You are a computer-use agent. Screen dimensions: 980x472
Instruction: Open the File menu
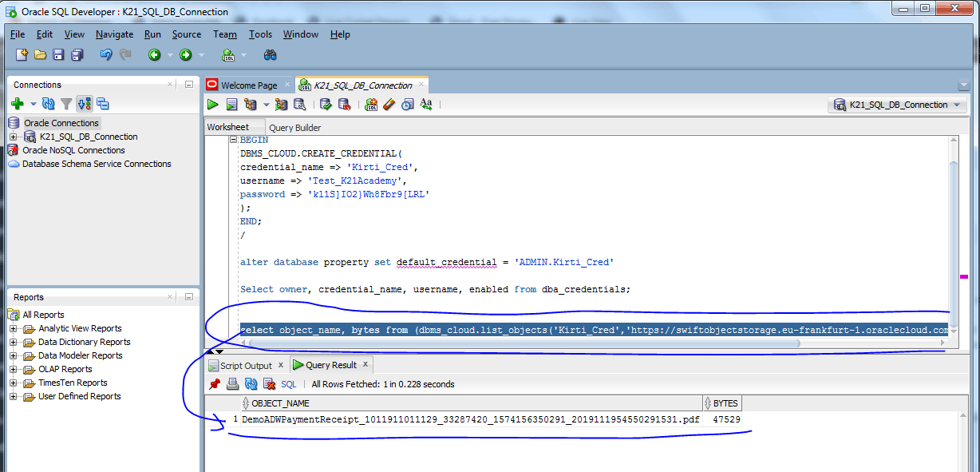click(18, 34)
